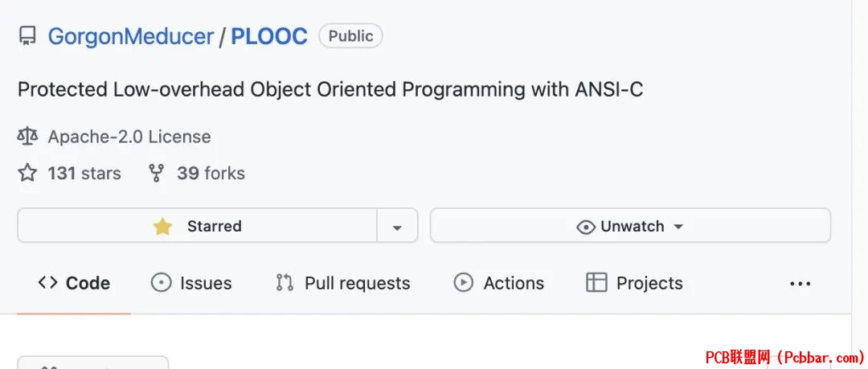Screen dimensions: 868x369
Task: Click the star outline icon beside 131
Action: [27, 173]
